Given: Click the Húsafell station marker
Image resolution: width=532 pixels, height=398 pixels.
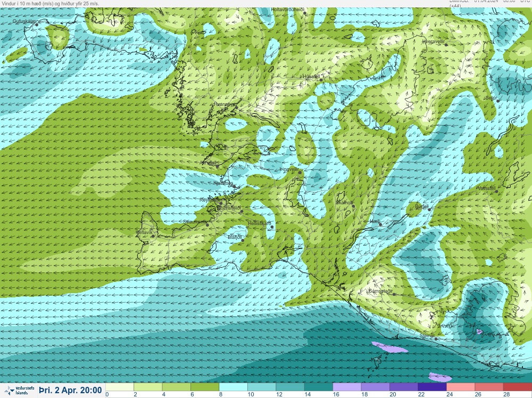Looking at the screenshot, I should pos(321,80).
